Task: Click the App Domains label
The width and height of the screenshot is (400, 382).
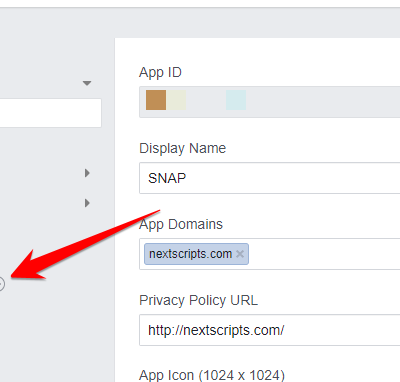Action: pyautogui.click(x=181, y=225)
